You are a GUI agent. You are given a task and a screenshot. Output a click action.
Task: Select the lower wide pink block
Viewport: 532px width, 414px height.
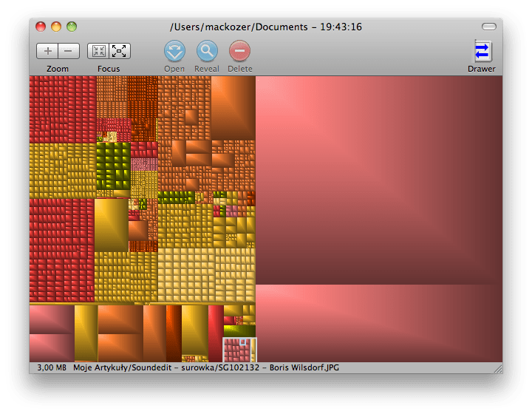tap(379, 323)
